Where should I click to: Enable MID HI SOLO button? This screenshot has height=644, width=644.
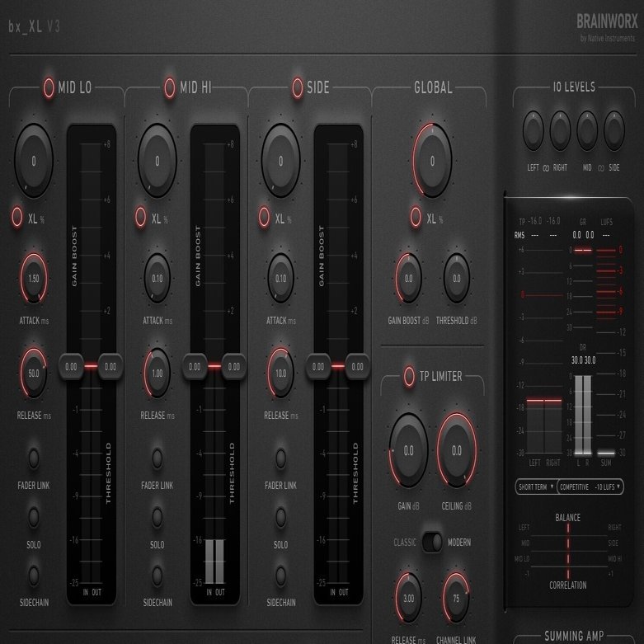157,517
